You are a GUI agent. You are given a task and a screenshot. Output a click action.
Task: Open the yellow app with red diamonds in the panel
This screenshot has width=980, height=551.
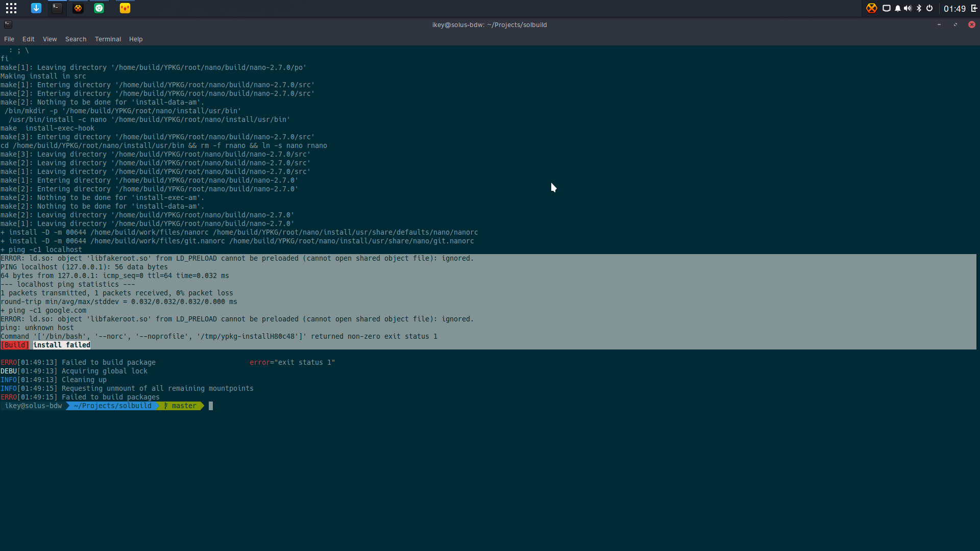[125, 8]
